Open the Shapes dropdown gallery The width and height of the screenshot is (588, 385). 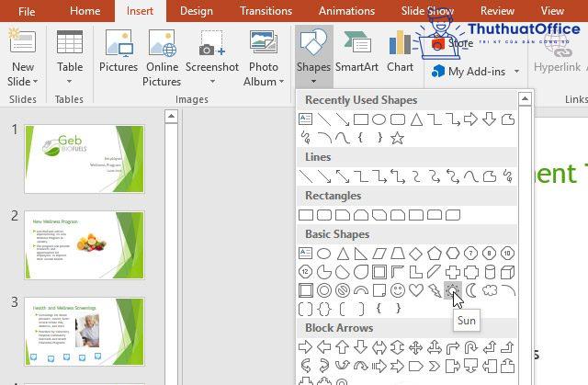[x=313, y=56]
